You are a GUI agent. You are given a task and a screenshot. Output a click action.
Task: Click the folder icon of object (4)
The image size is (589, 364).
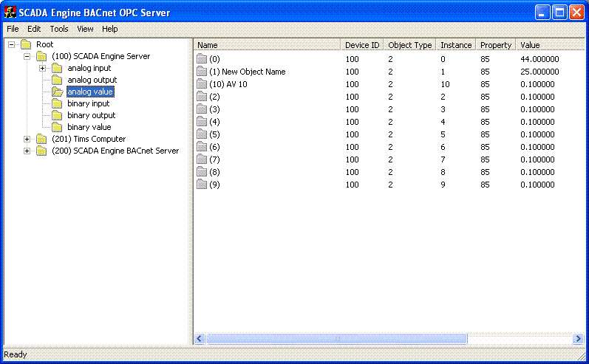coord(202,122)
